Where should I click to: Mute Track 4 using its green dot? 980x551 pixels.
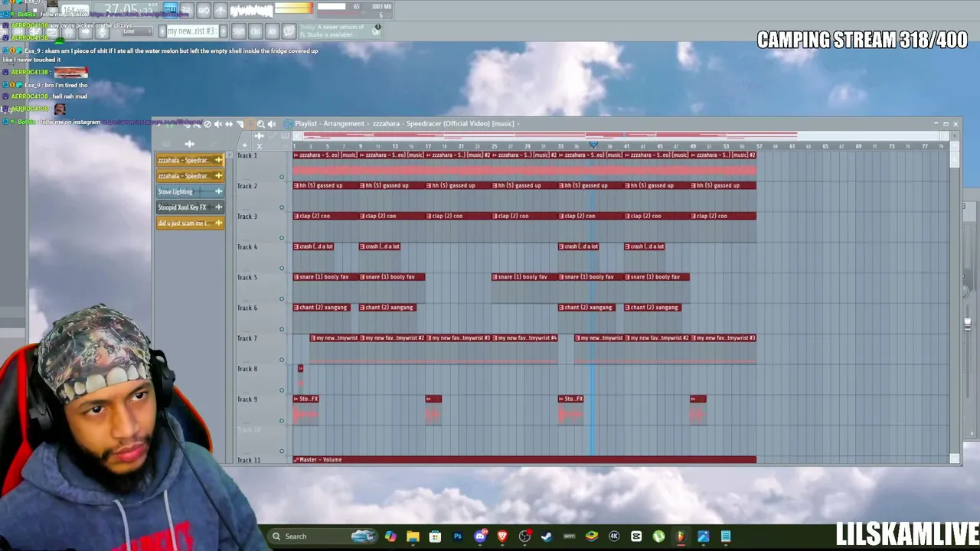click(x=282, y=269)
